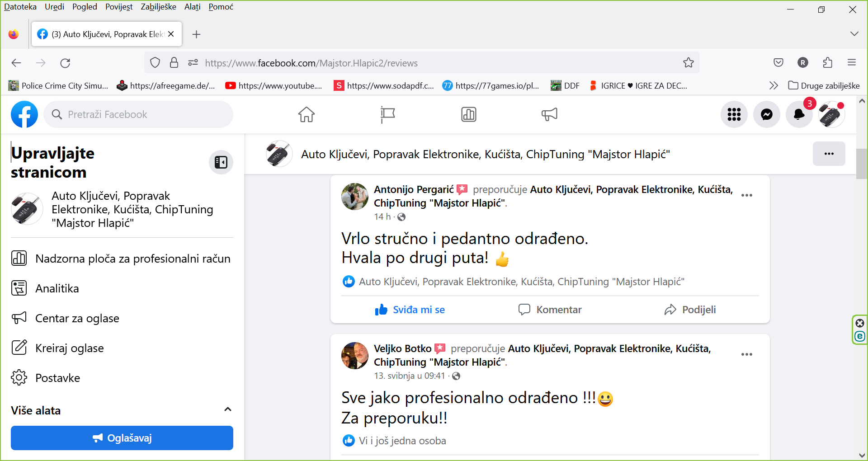The width and height of the screenshot is (868, 461).
Task: Open the Zabilješke menu
Action: point(158,7)
